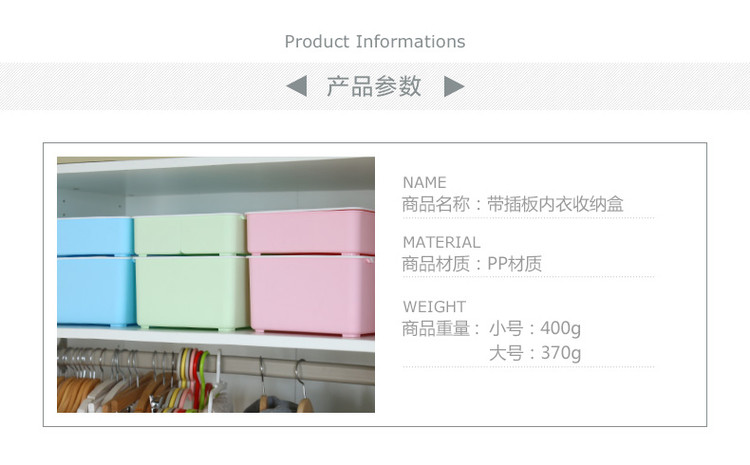This screenshot has height=465, width=750.
Task: Click the Product Informations heading
Action: tap(375, 42)
